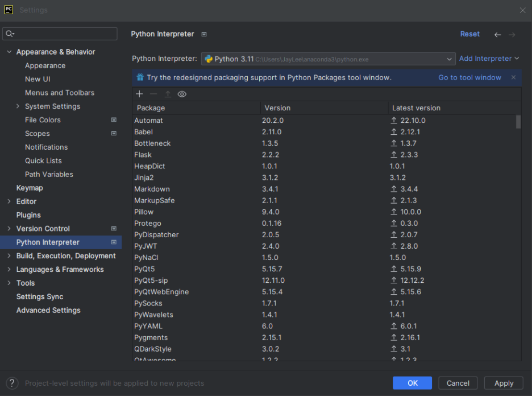Close the Settings dialog window

522,10
